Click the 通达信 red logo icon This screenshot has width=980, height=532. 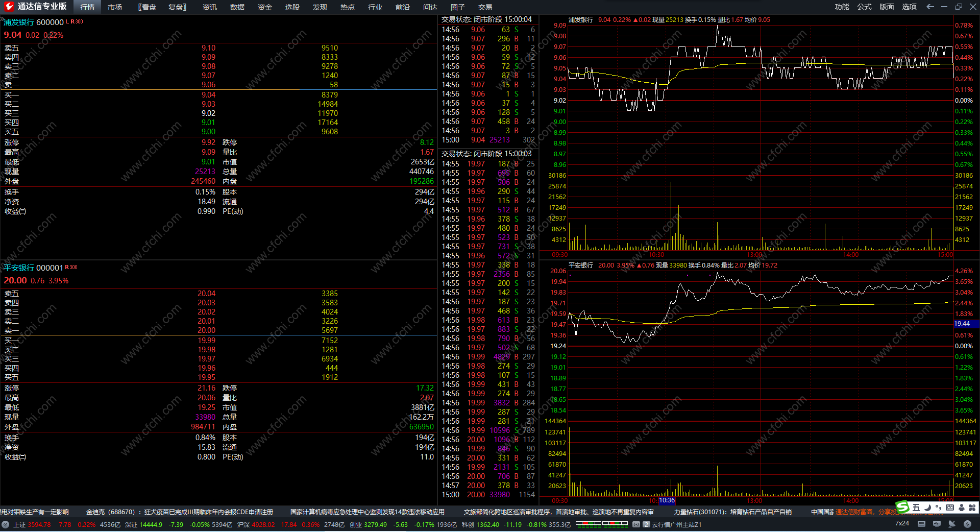(9, 7)
